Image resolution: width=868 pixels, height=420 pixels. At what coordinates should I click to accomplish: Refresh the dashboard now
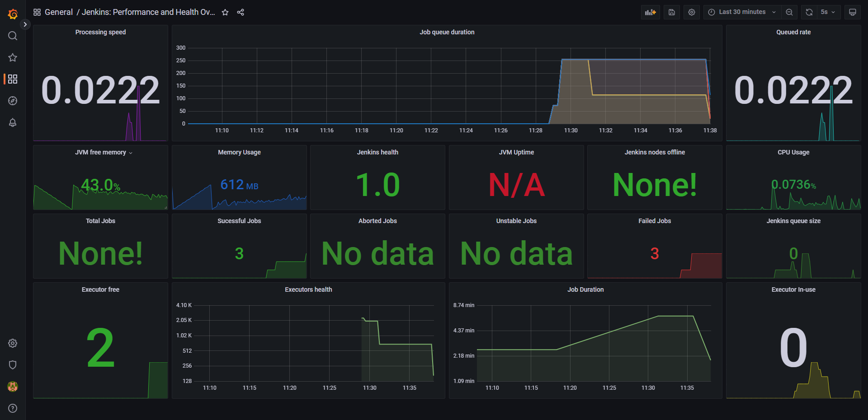809,12
